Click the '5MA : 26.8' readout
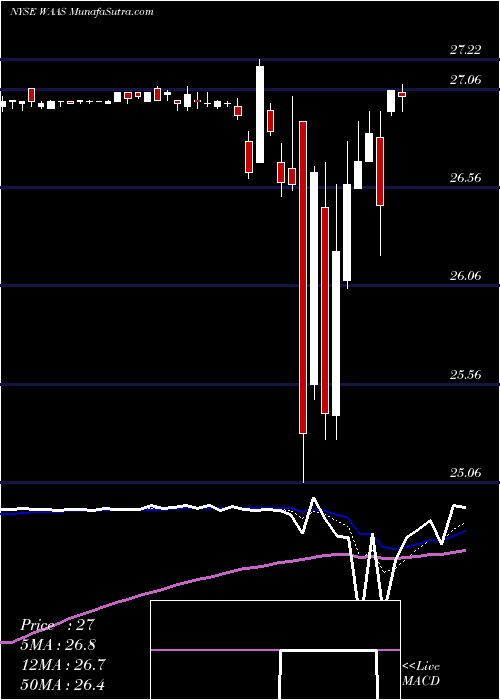The width and height of the screenshot is (500, 700). 58,645
